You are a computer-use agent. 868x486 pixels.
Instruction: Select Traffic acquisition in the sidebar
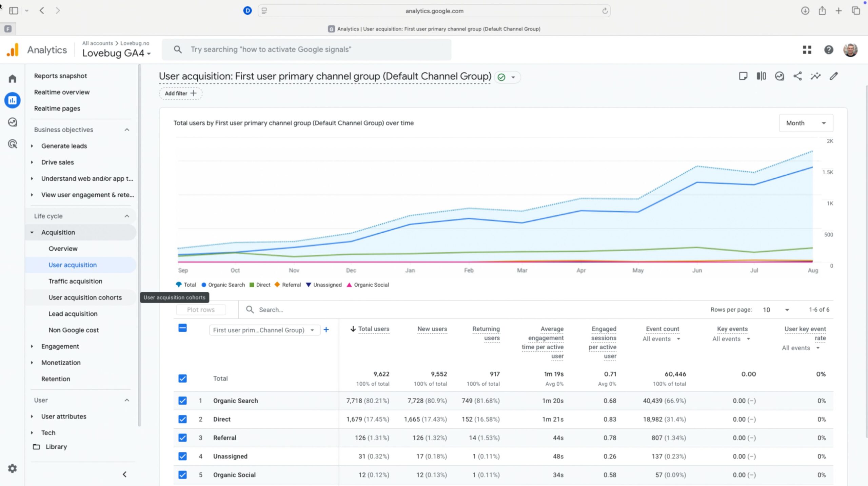(x=75, y=281)
